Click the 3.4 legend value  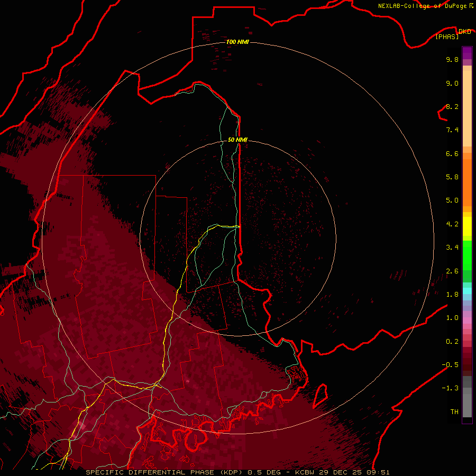[452, 248]
